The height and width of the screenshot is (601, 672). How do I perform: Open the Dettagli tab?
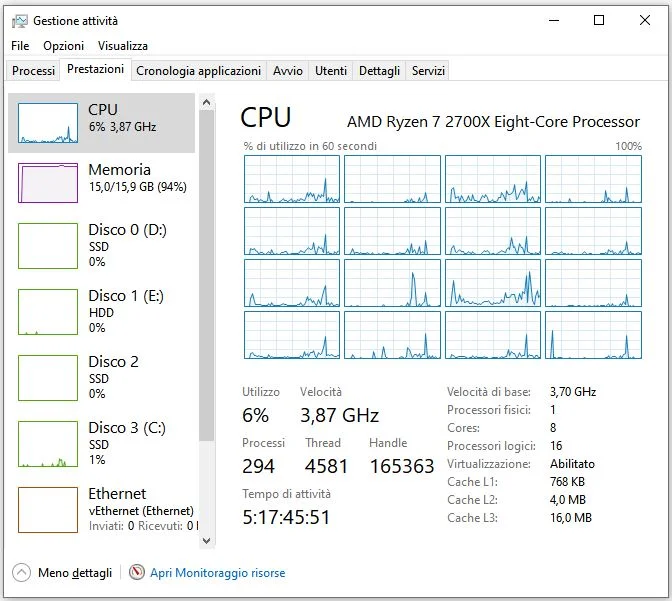(379, 70)
